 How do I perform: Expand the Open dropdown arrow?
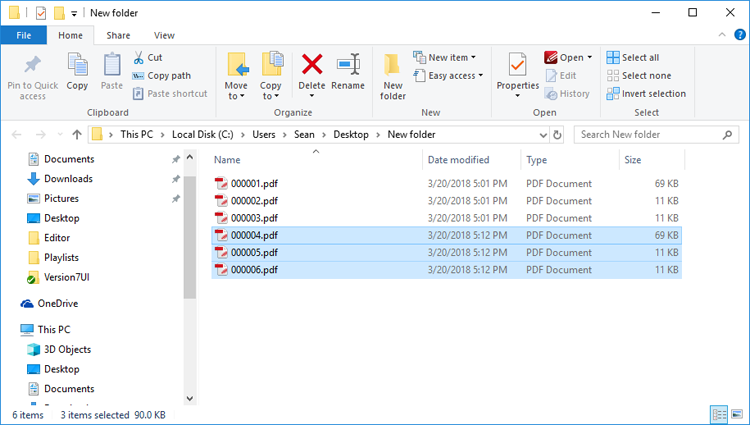click(589, 57)
